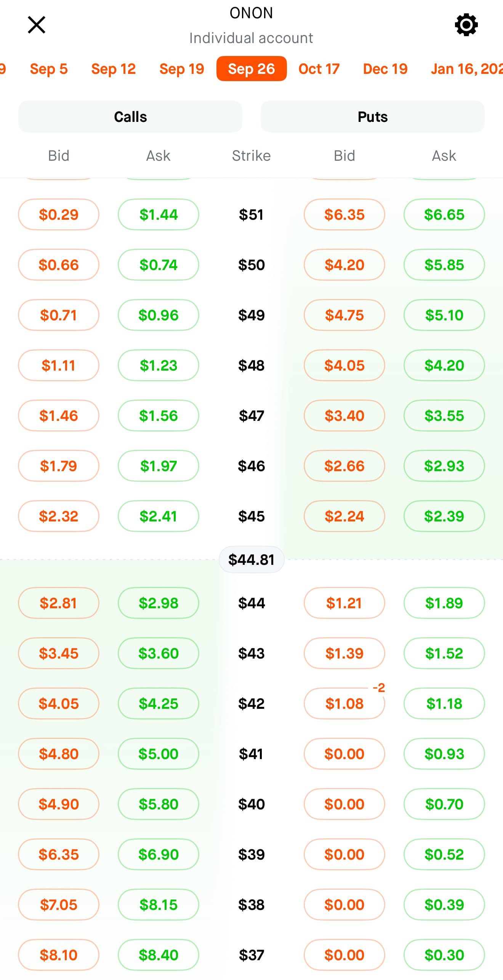The width and height of the screenshot is (503, 980).
Task: Tap the Puts header button
Action: click(373, 117)
